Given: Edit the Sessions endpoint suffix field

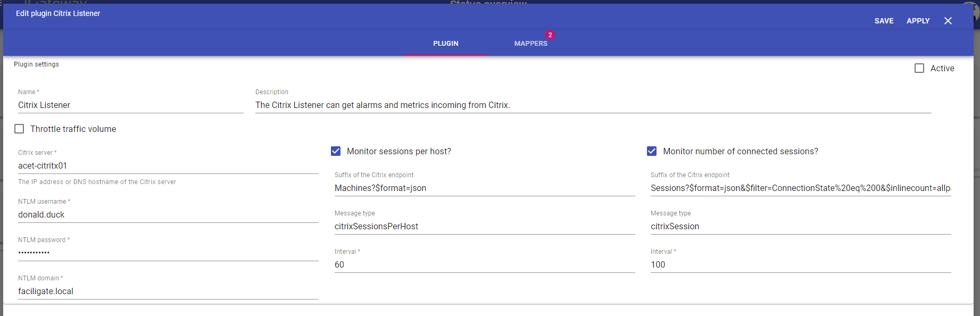Looking at the screenshot, I should pyautogui.click(x=800, y=188).
